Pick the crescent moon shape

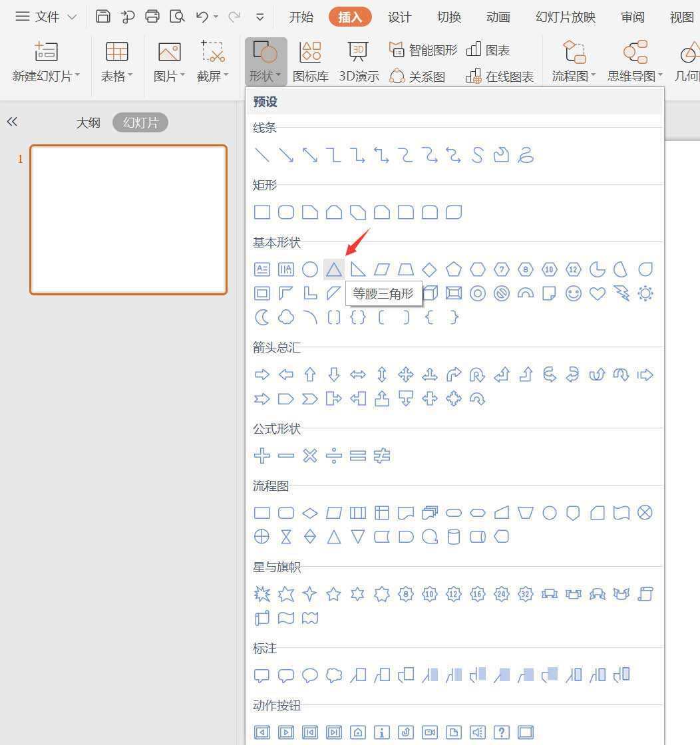(x=262, y=317)
